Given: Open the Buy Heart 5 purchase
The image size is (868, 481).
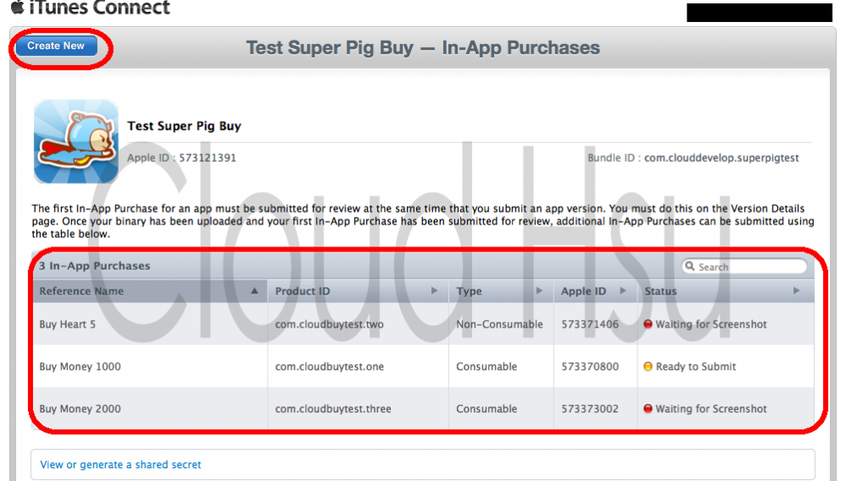Looking at the screenshot, I should pyautogui.click(x=68, y=324).
